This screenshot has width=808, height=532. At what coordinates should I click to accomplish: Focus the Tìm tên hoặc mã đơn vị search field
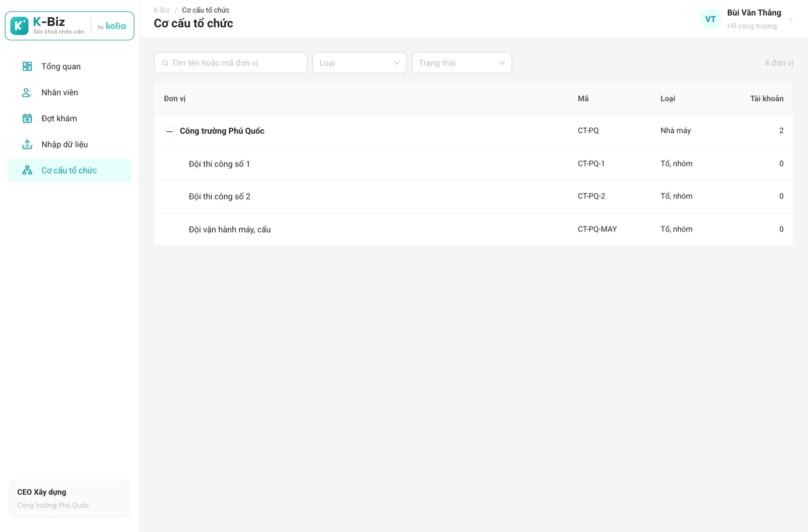(x=231, y=63)
